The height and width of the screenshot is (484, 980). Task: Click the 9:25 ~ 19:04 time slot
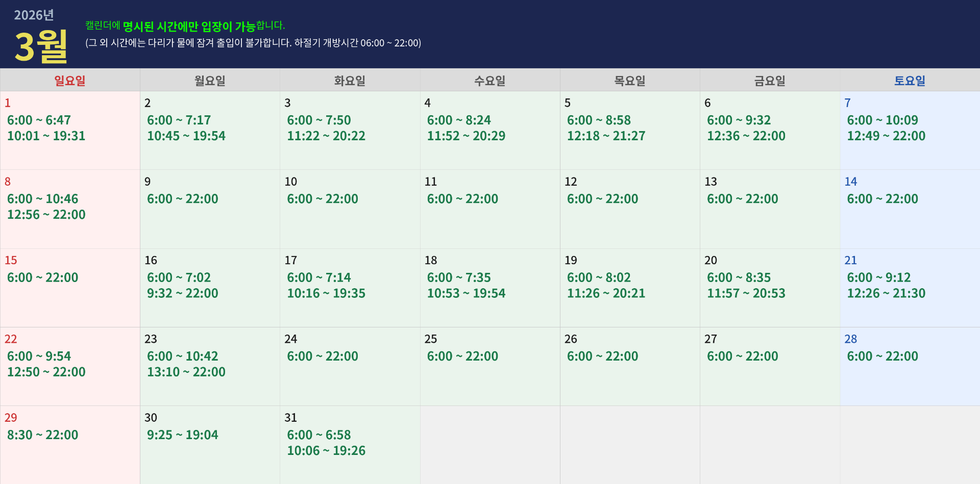(182, 435)
